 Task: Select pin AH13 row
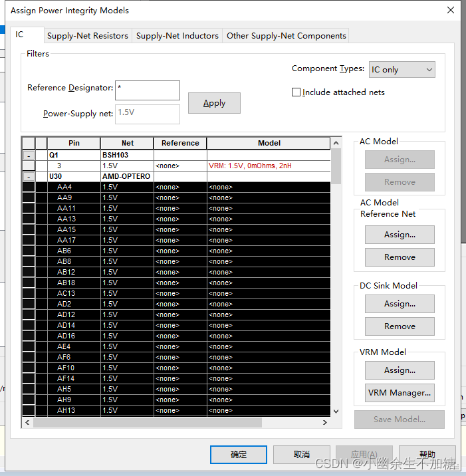pyautogui.click(x=176, y=410)
